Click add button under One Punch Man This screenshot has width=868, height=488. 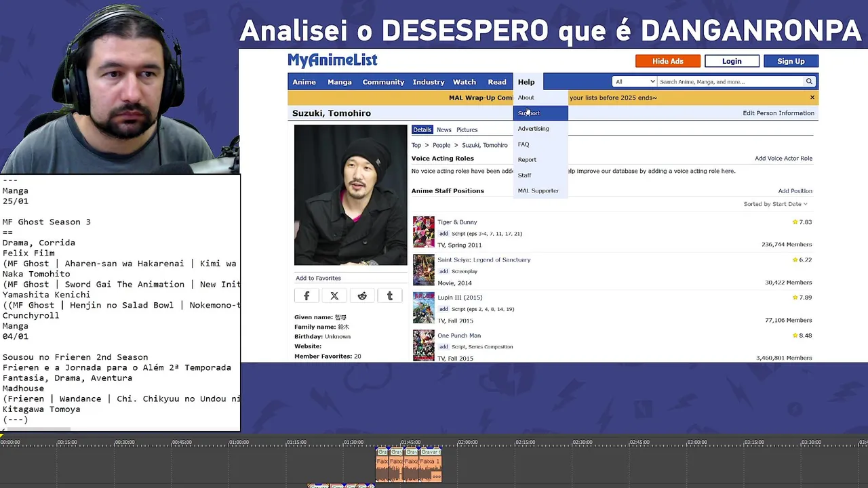(443, 347)
